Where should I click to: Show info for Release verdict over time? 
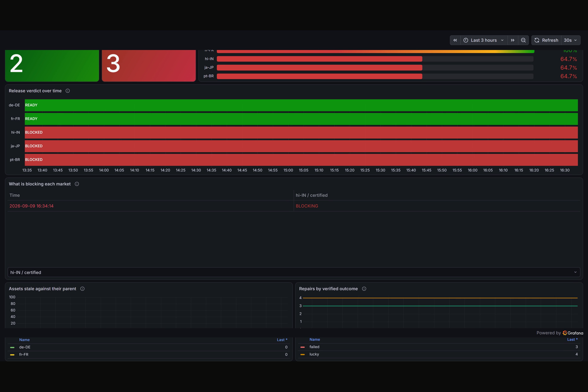point(68,91)
